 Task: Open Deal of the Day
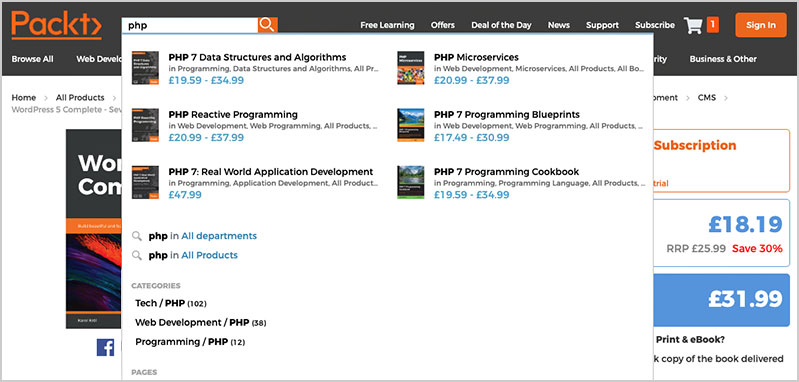501,25
